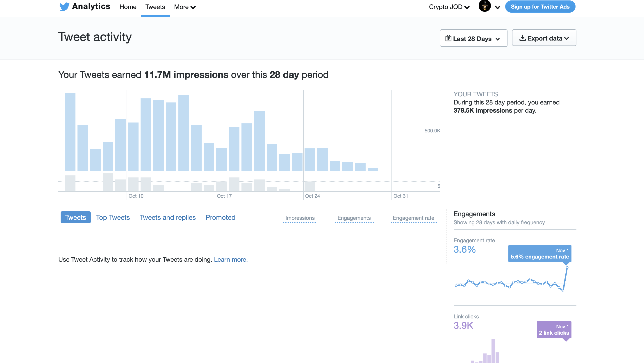This screenshot has height=363, width=644.
Task: Click Sign up for Twitter Ads
Action: click(540, 7)
